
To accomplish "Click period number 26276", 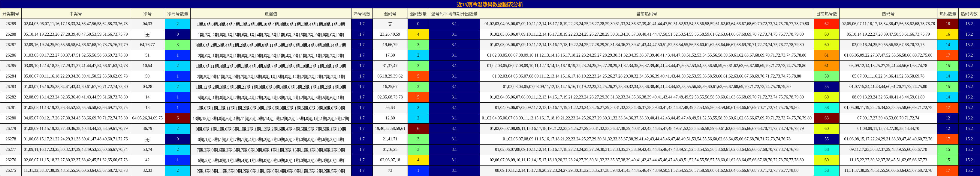I will (x=11, y=160).
